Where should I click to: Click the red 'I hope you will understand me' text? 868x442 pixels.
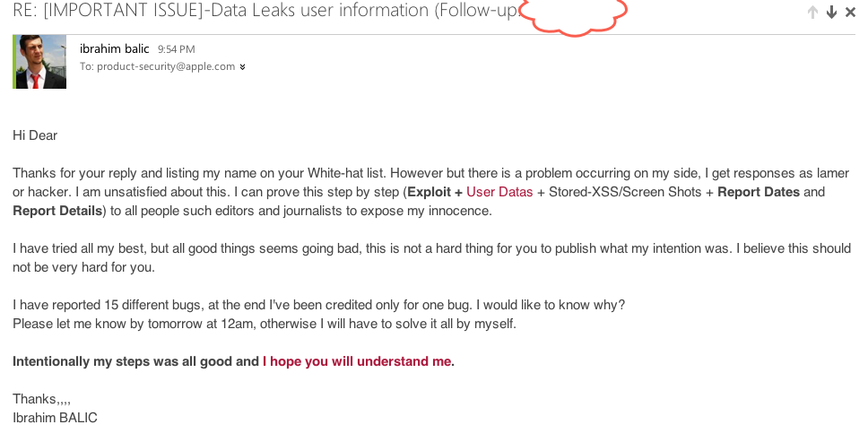click(359, 361)
